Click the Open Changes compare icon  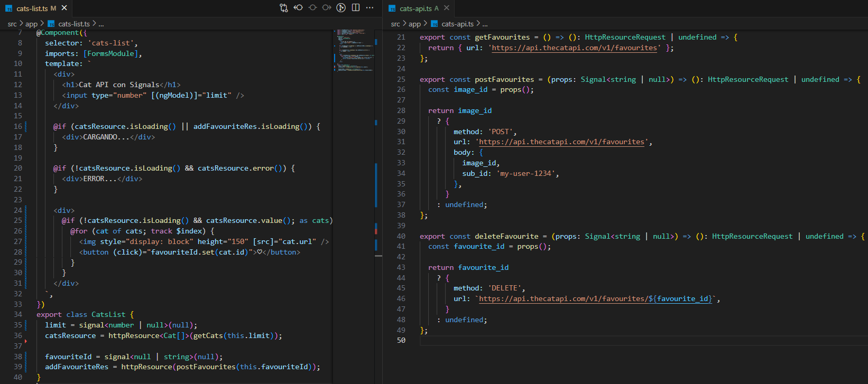(x=284, y=8)
